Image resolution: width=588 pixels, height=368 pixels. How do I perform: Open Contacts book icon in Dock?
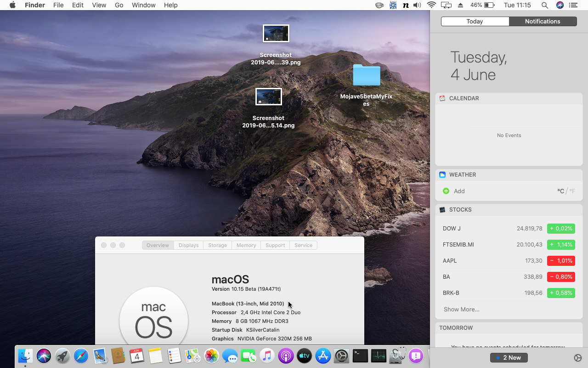click(119, 356)
